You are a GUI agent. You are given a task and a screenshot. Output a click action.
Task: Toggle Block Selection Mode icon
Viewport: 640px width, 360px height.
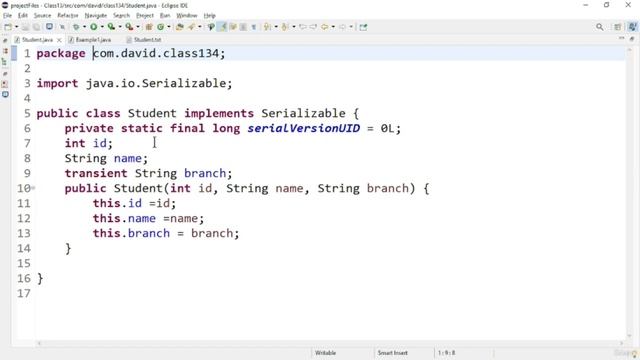click(x=243, y=27)
